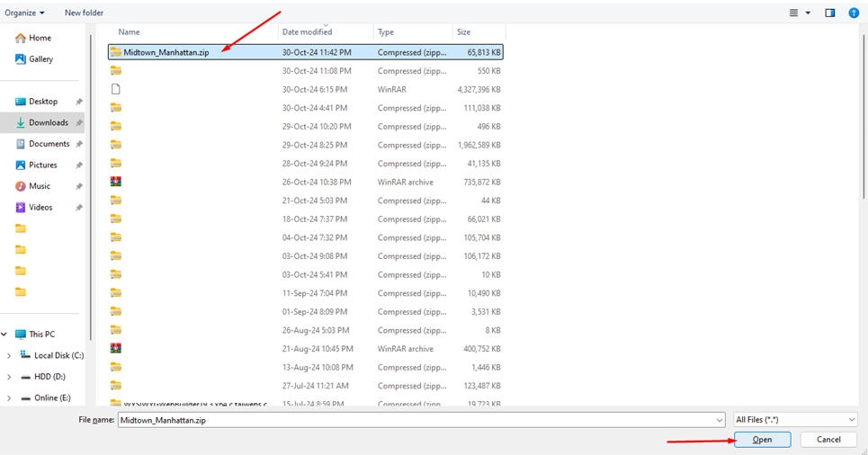Click the blue Help question mark icon

[854, 13]
